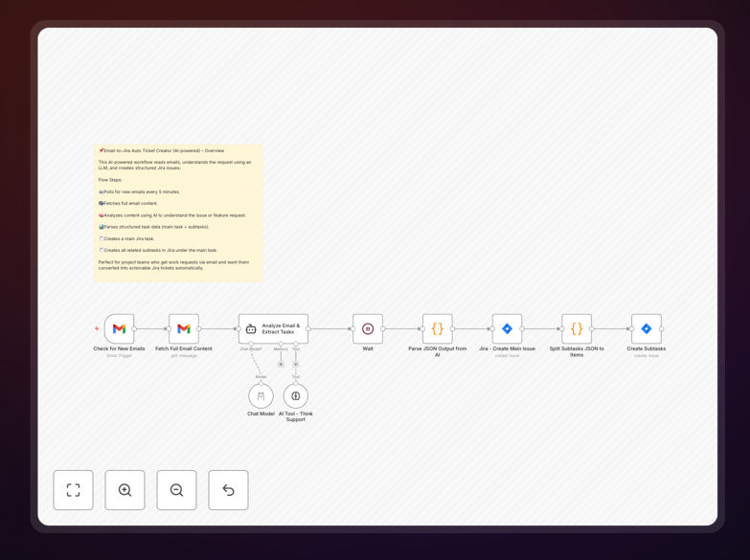Select the Chat Model sub-node

(x=261, y=396)
